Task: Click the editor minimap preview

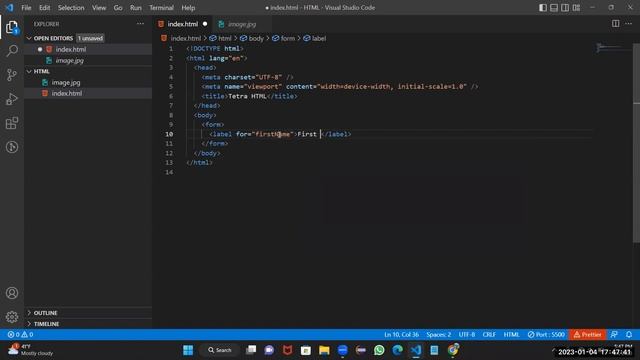Action: 613,48
